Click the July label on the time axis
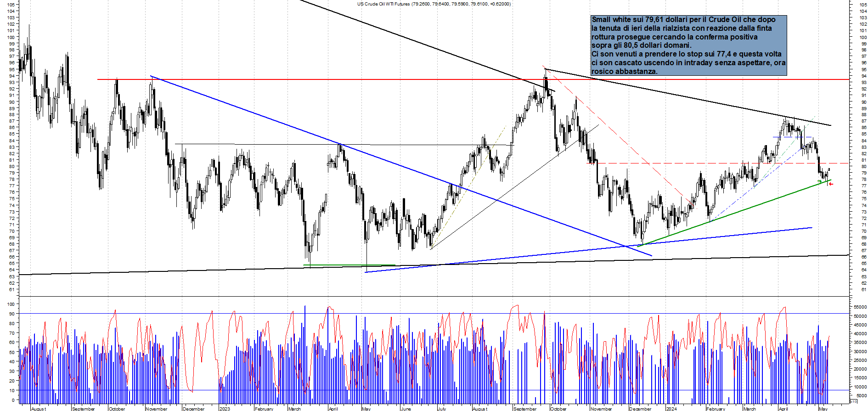This screenshot has width=868, height=411. click(x=441, y=408)
